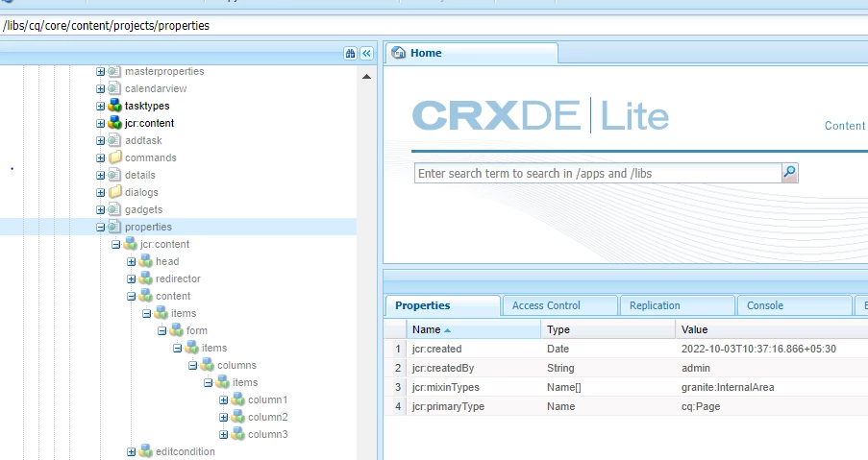868x460 pixels.
Task: Click the search term input field
Action: (598, 173)
